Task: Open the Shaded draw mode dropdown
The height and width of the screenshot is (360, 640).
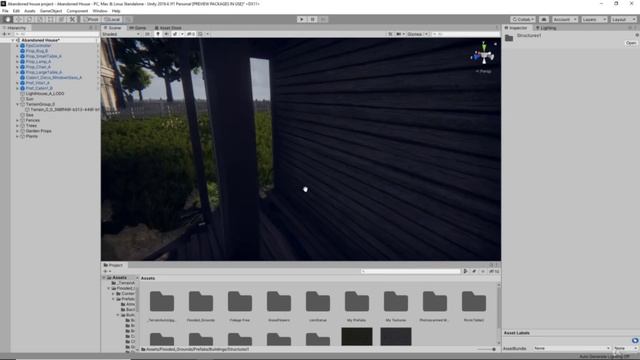Action: pyautogui.click(x=121, y=34)
